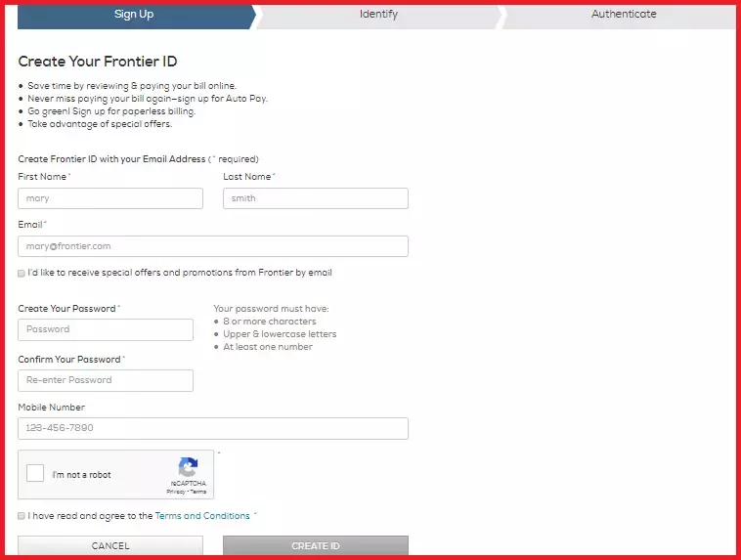Click the Create Your Frontier ID heading
This screenshot has height=560, width=741.
point(98,62)
